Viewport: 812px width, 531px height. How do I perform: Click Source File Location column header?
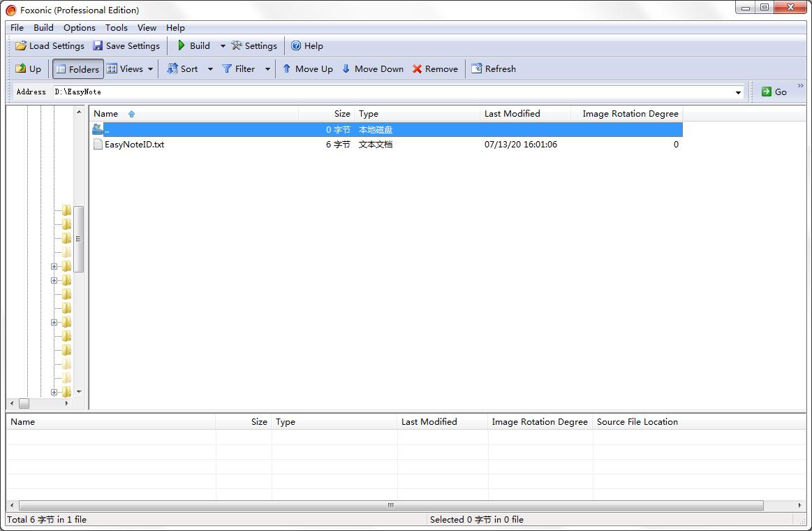coord(699,422)
